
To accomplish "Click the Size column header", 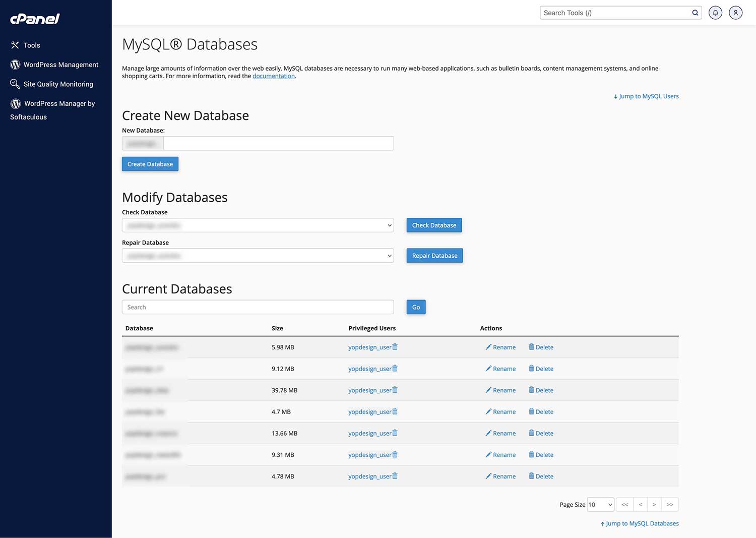I will (x=277, y=328).
